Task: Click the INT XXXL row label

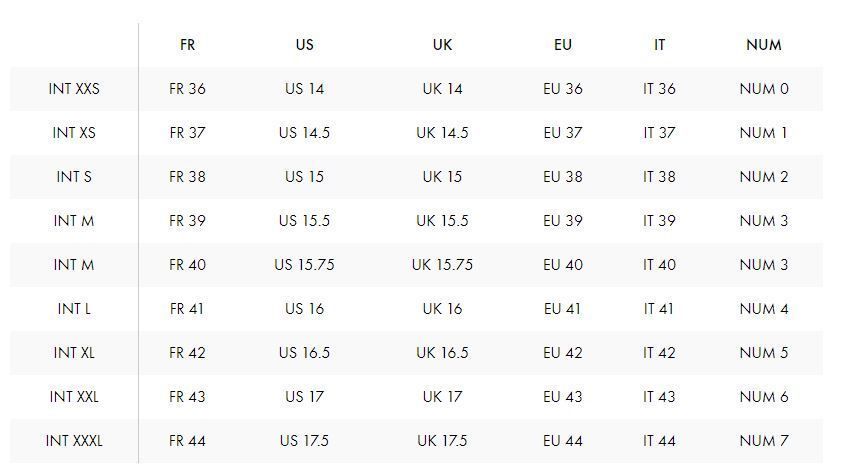Action: [x=74, y=440]
